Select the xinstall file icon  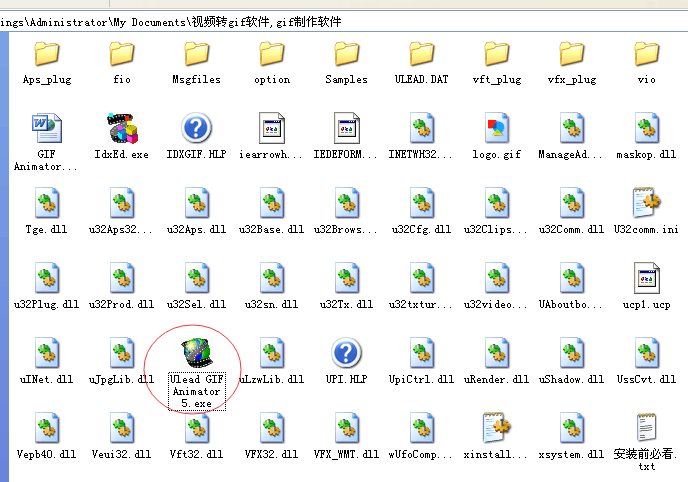click(497, 428)
